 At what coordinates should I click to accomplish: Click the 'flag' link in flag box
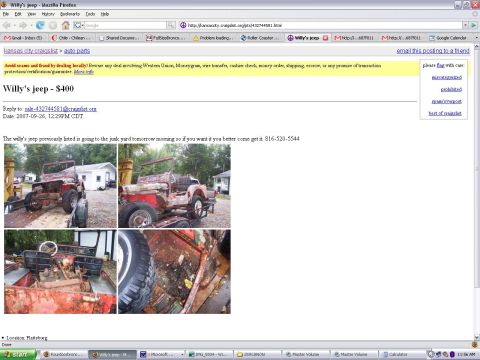click(x=440, y=65)
